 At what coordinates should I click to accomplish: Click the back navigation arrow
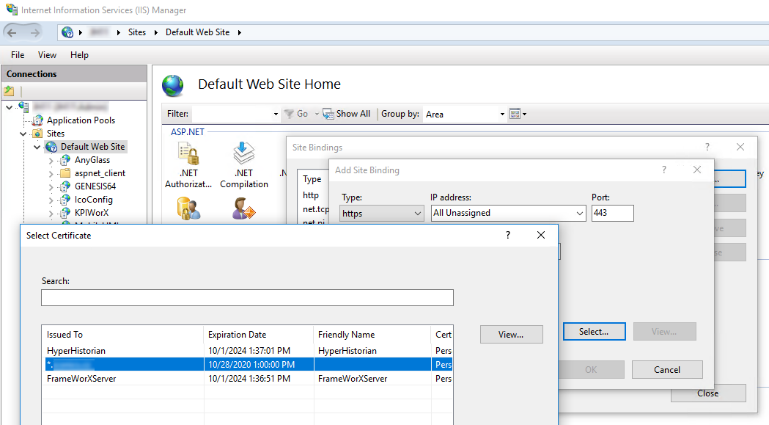pyautogui.click(x=14, y=32)
